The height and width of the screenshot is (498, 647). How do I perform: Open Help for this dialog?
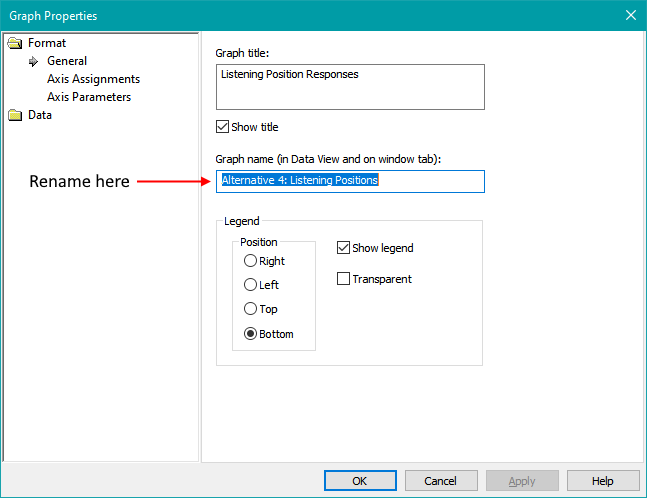click(x=603, y=481)
